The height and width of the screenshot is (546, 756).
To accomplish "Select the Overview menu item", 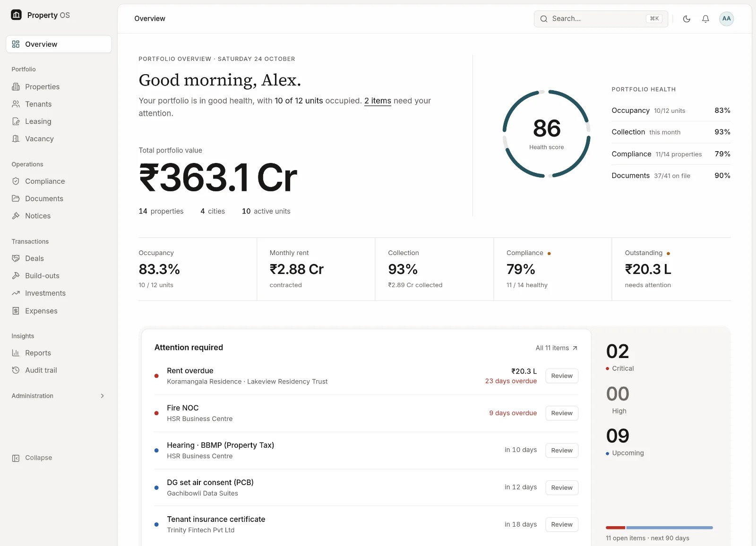I will click(x=59, y=44).
